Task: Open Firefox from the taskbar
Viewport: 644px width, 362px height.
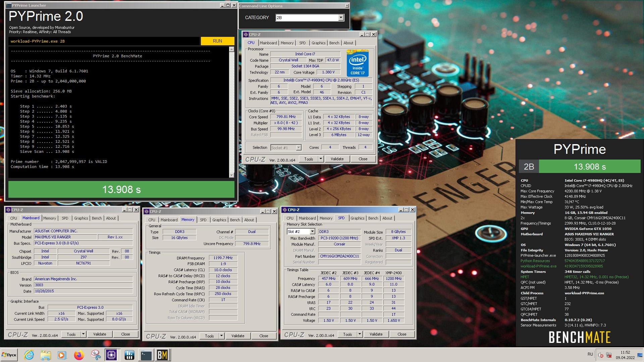Action: point(79,355)
